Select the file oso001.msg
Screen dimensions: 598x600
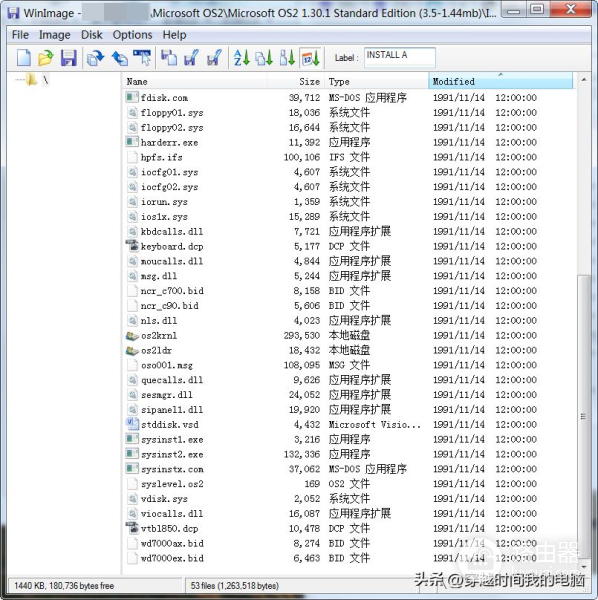click(x=167, y=365)
